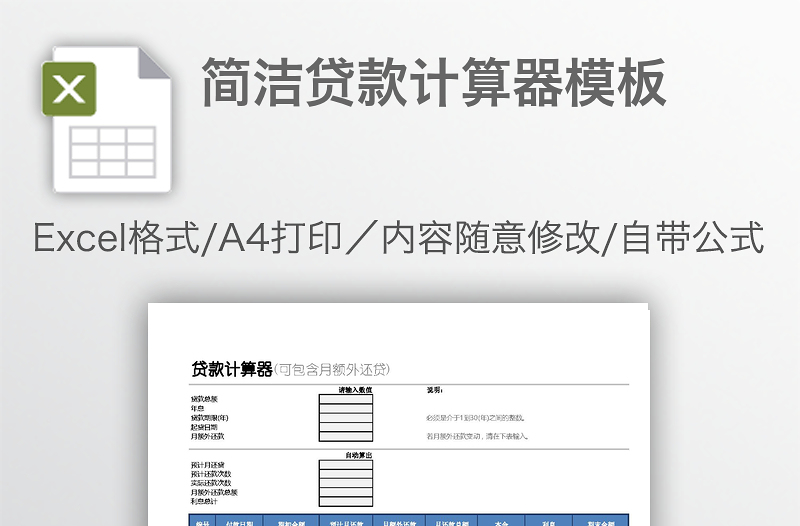
Task: Click the note 若月额外还款变动，请在下表输入
Action: [x=478, y=436]
